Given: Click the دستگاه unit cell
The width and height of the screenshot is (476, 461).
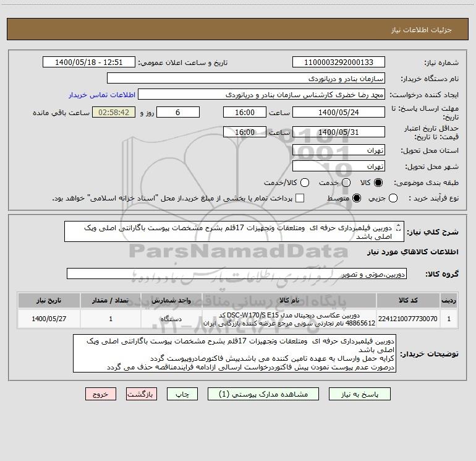Looking at the screenshot, I should 171,319.
